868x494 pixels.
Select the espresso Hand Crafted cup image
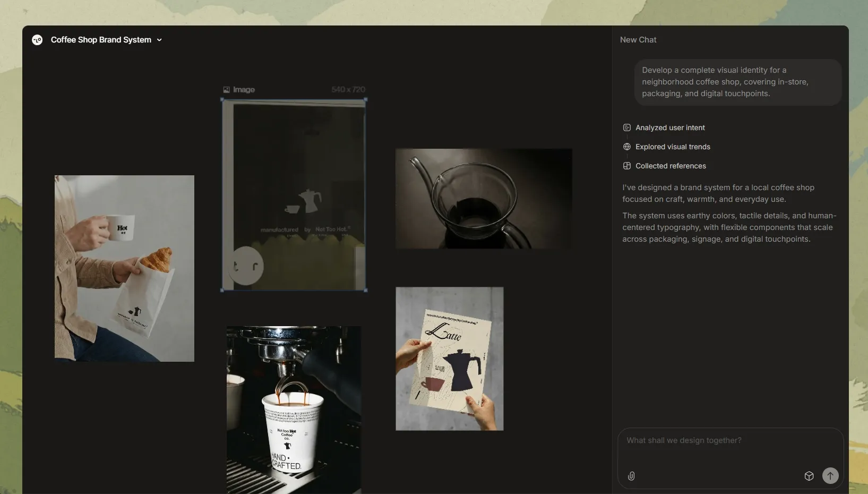(294, 410)
